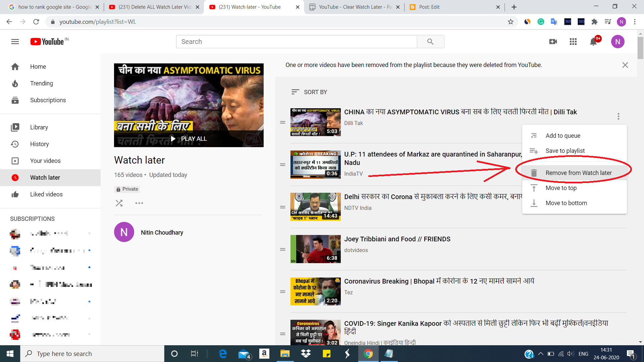Image resolution: width=644 pixels, height=362 pixels.
Task: Open Subscriptions in sidebar
Action: [50, 100]
